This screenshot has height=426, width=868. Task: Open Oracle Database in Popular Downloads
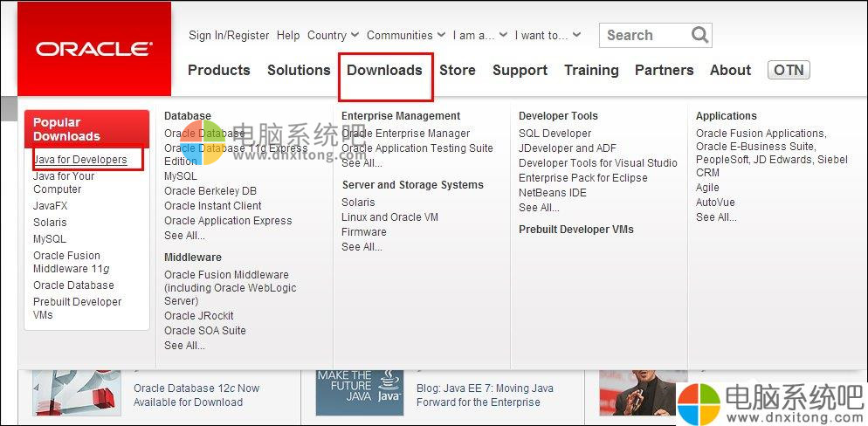pyautogui.click(x=73, y=285)
